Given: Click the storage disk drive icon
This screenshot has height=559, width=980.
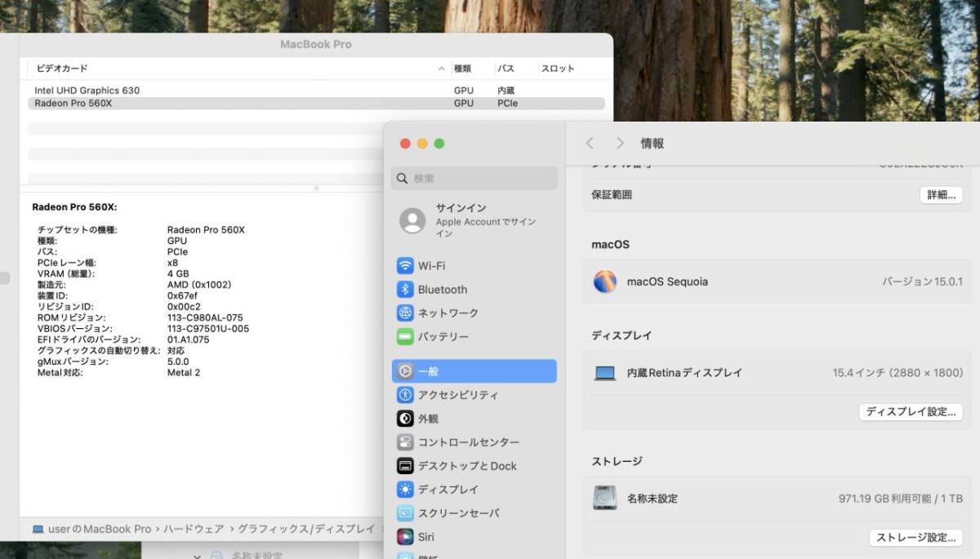Looking at the screenshot, I should coord(605,498).
